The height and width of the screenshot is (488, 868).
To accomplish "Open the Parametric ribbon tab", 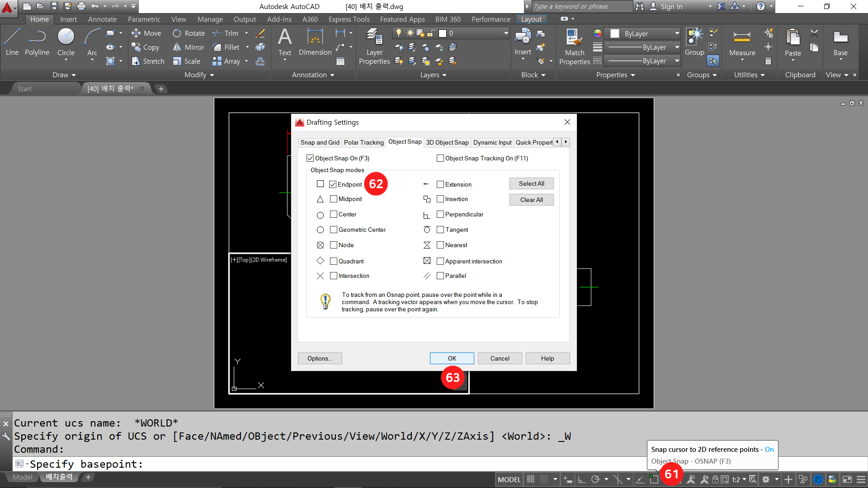I will [x=144, y=19].
